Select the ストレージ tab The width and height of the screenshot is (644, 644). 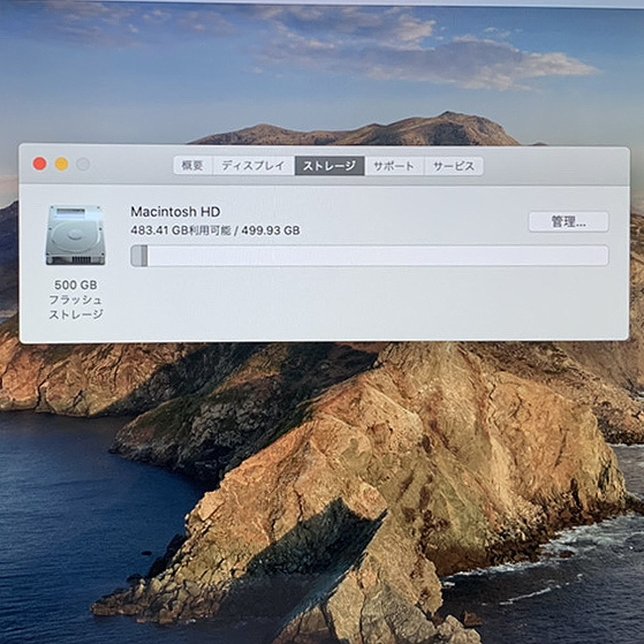[329, 166]
